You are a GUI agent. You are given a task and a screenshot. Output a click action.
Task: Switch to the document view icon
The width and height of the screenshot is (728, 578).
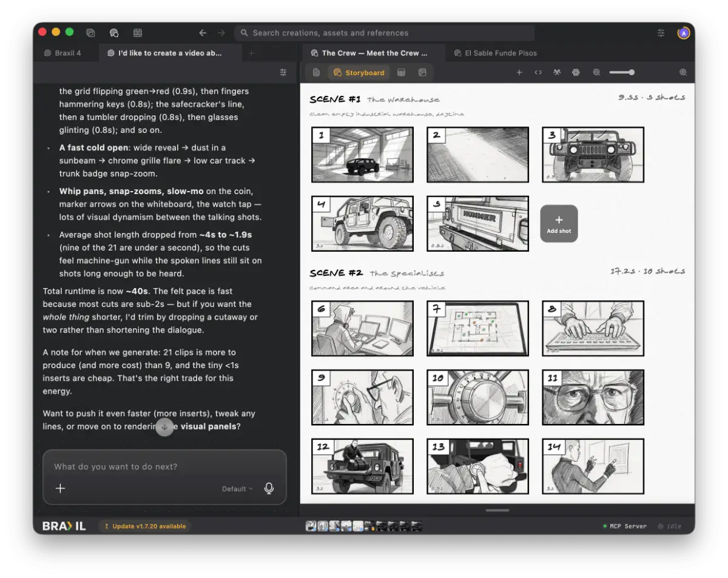316,72
